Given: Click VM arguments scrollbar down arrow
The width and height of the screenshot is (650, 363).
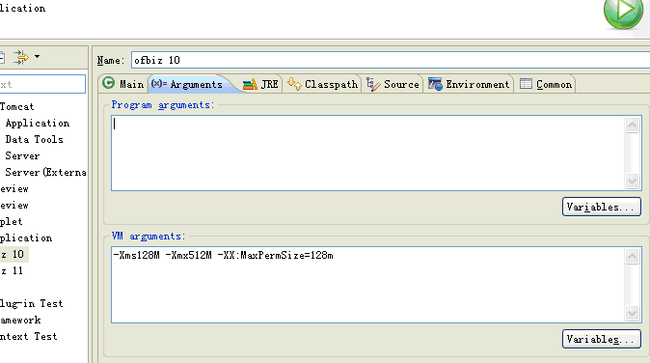Looking at the screenshot, I should pyautogui.click(x=632, y=313).
